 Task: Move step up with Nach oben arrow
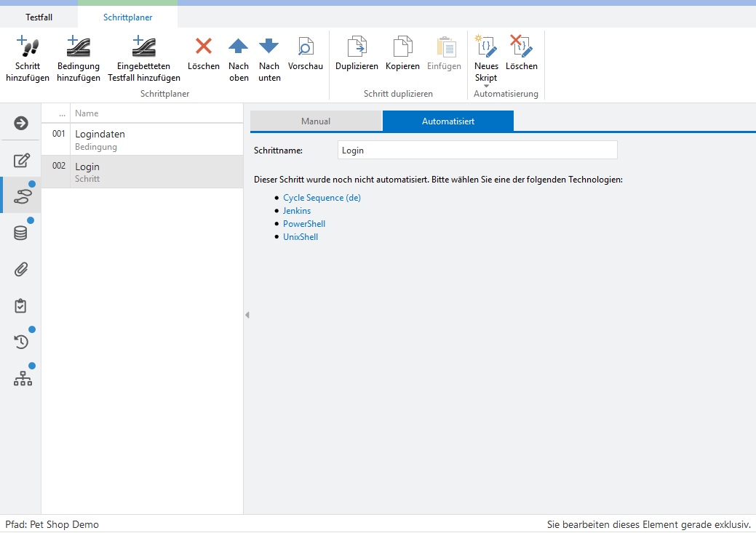coord(238,47)
